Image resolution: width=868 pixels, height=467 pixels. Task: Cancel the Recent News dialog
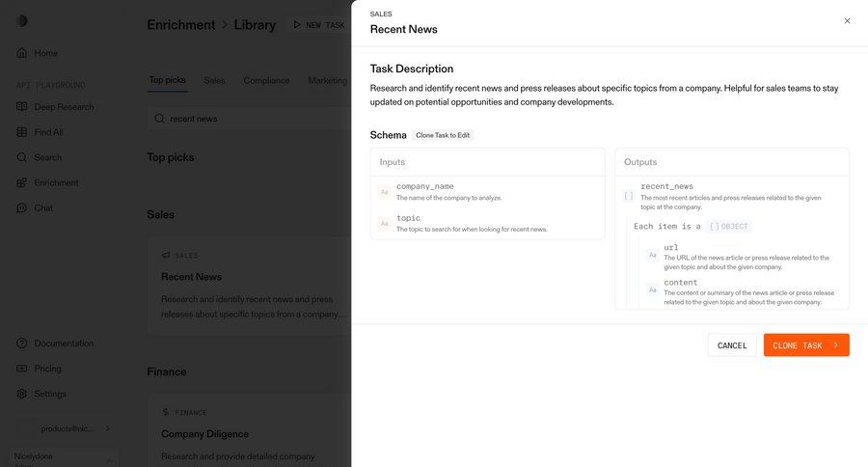(732, 345)
